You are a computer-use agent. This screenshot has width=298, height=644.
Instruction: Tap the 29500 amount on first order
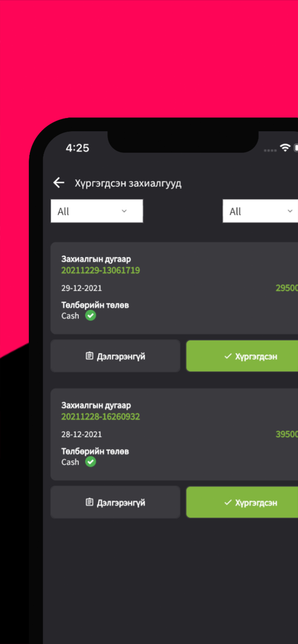click(x=287, y=288)
